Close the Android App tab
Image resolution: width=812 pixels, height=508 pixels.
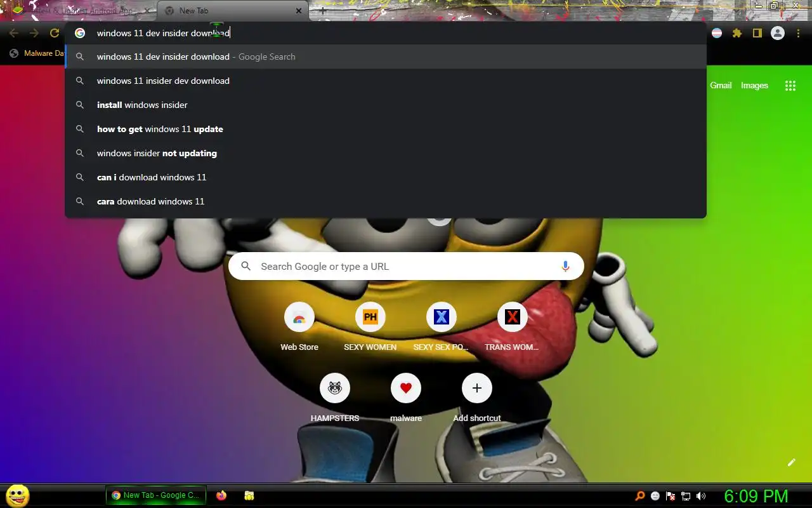pyautogui.click(x=146, y=11)
